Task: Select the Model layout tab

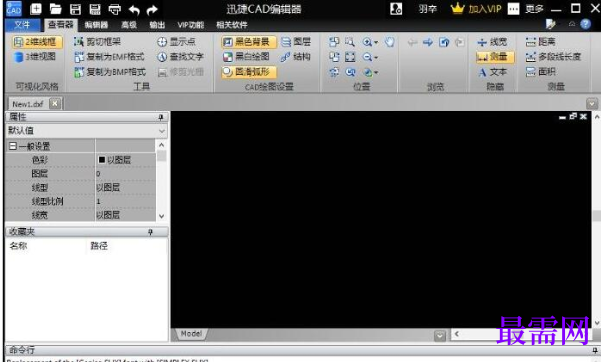Action: 192,334
